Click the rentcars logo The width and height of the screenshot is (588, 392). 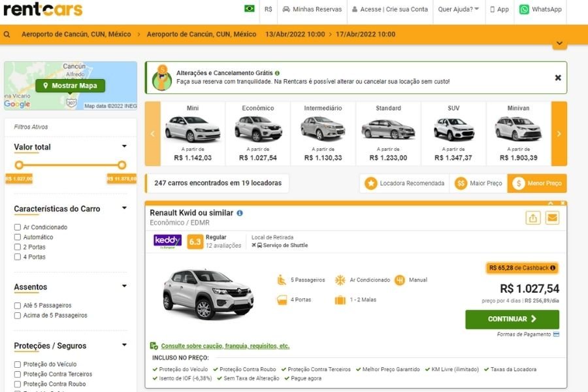(42, 9)
